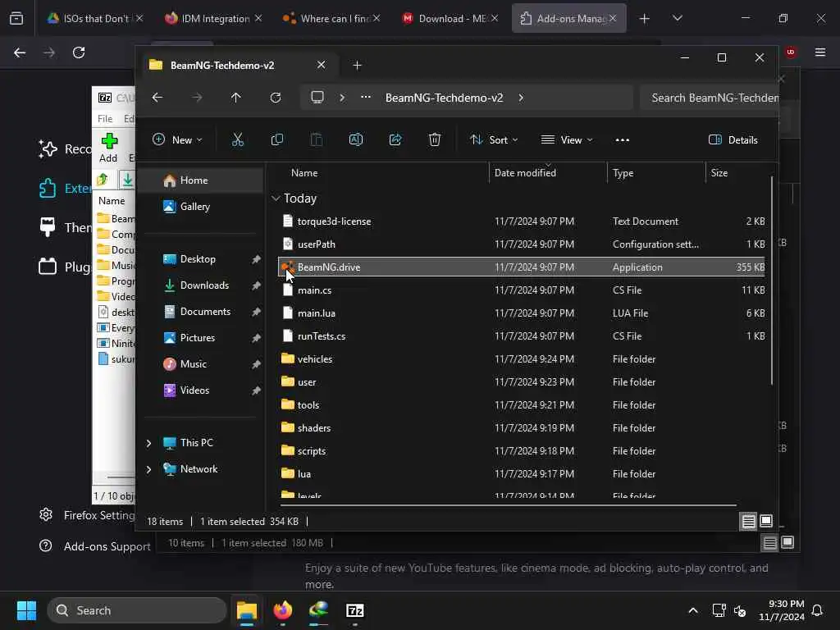Open Firefox Settings link in Add-ons Manager

click(x=87, y=515)
